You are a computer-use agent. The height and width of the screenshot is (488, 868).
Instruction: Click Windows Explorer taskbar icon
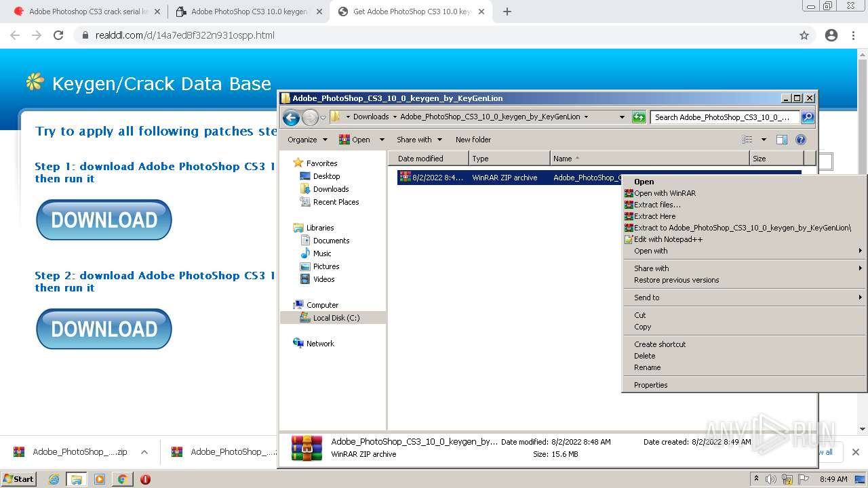coord(77,479)
